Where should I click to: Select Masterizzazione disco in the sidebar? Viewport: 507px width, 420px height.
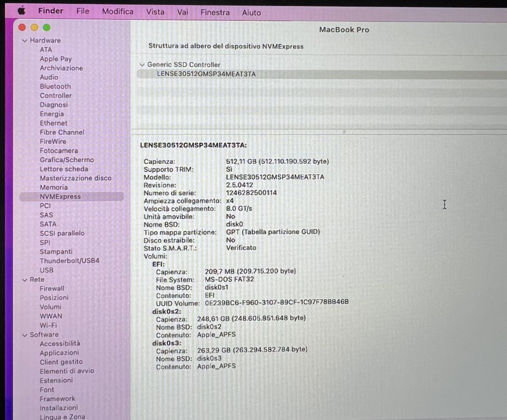(76, 178)
